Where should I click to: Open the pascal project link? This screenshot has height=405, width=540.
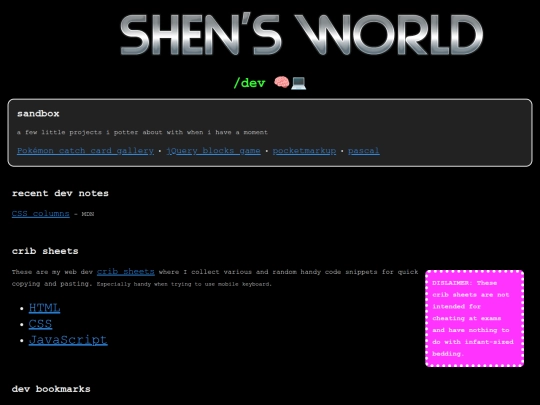click(x=364, y=151)
